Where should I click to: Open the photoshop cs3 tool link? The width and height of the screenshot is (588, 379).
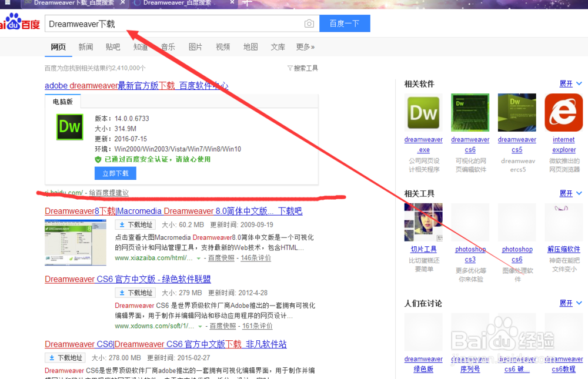(470, 254)
